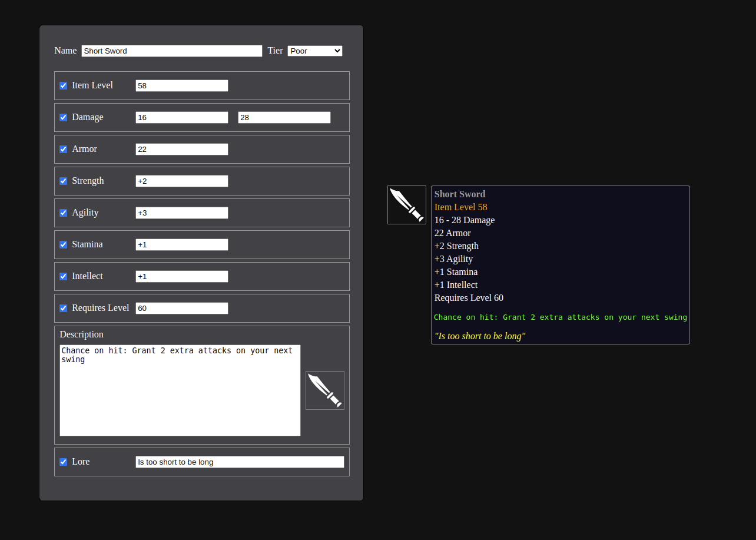Uncheck the Requires Level checkbox

tap(64, 309)
